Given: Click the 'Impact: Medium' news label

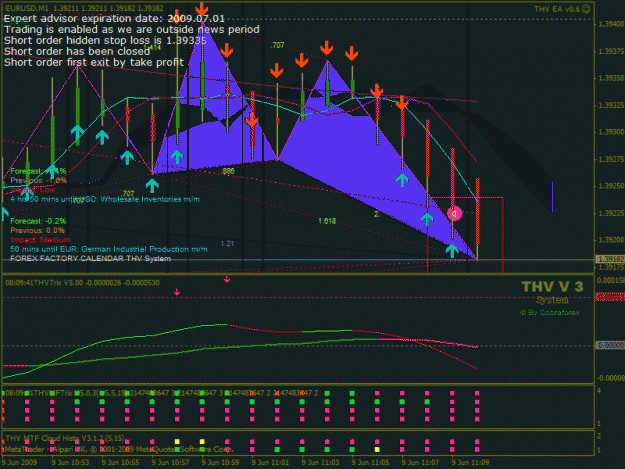Looking at the screenshot, I should click(40, 240).
